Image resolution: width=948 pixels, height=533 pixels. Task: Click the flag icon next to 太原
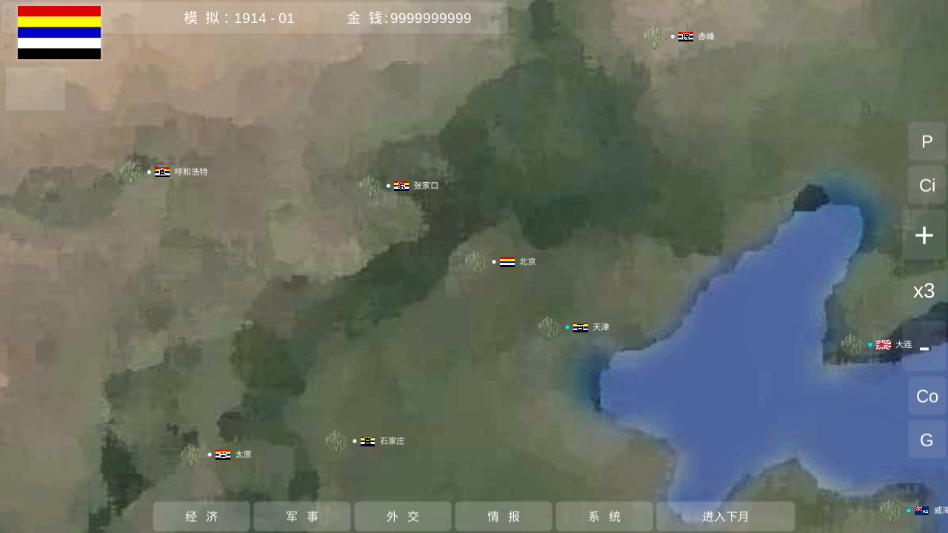tap(222, 454)
